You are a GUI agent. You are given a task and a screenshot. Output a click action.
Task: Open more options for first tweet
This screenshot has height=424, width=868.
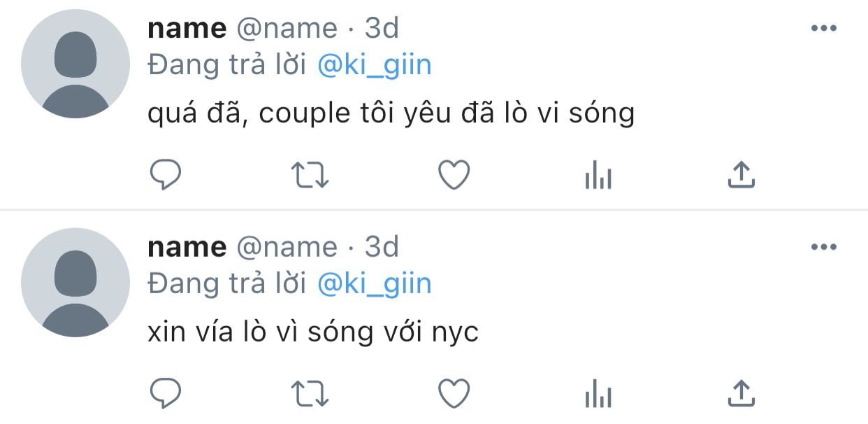823,28
